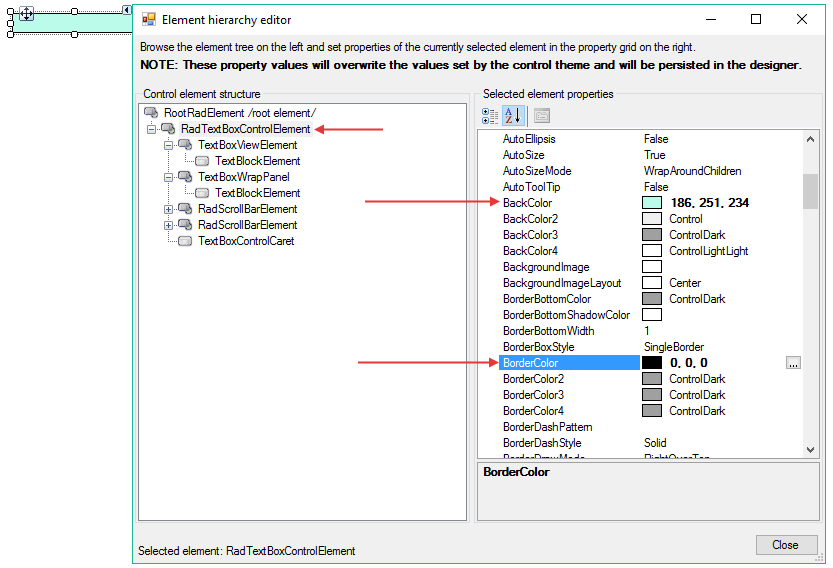This screenshot has height=568, width=833.
Task: Click the property grid scroll down arrow
Action: coord(810,450)
